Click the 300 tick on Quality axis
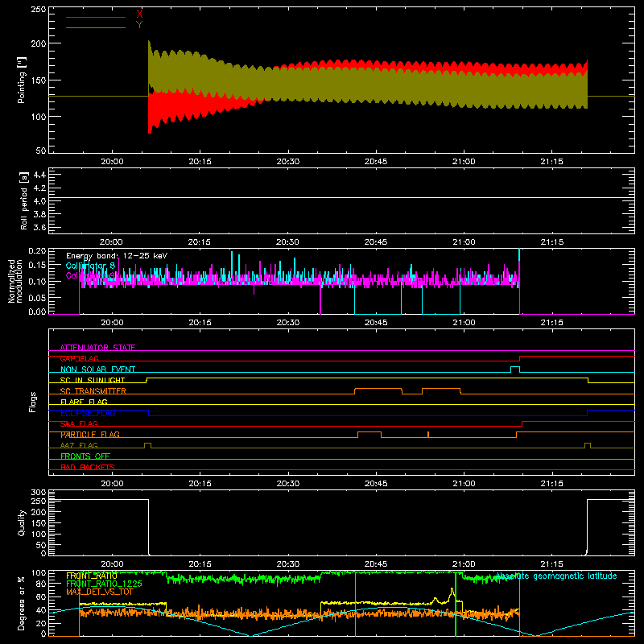 click(x=39, y=493)
